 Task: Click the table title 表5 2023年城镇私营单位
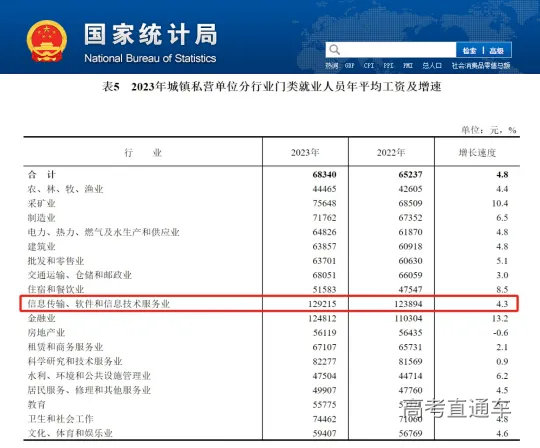[272, 86]
